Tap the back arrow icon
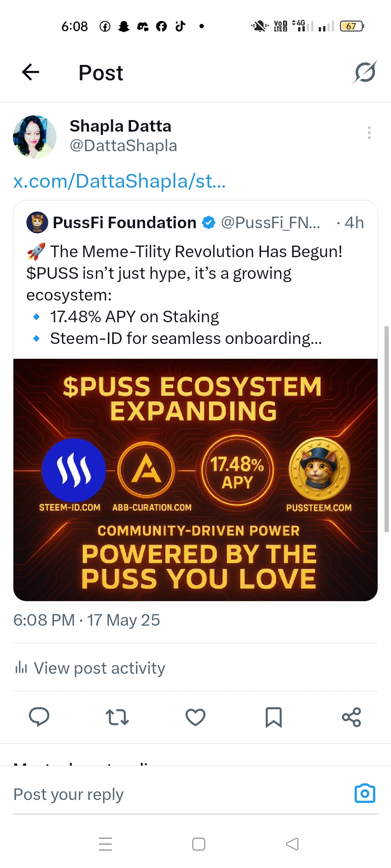Image resolution: width=391 pixels, height=868 pixels. [30, 72]
